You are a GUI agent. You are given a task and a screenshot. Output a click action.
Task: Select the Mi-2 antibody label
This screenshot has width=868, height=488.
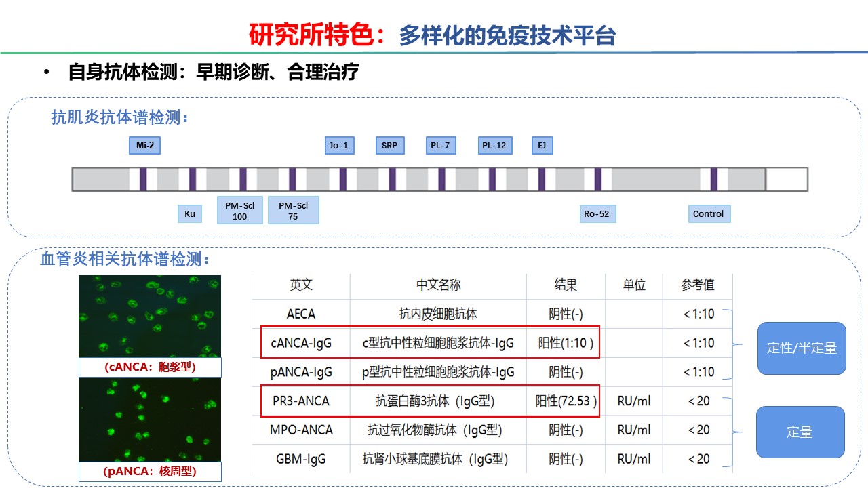click(145, 145)
